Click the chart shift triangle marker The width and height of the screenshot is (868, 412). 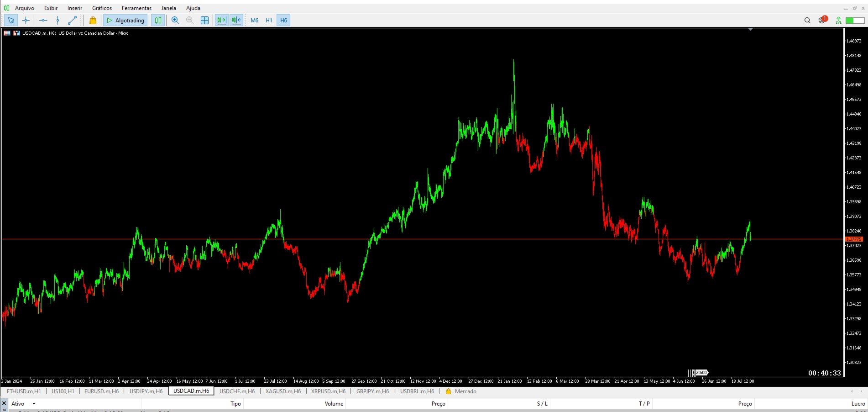click(750, 30)
